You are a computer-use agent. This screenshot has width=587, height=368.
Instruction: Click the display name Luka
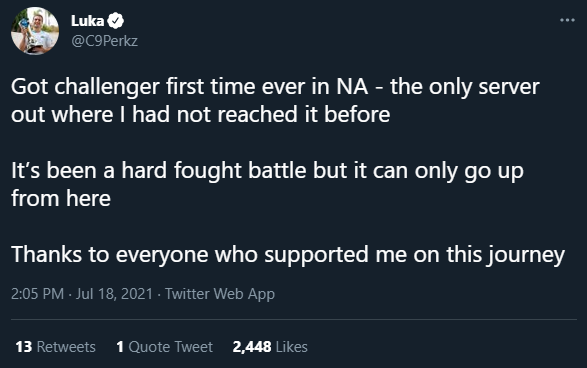(87, 21)
